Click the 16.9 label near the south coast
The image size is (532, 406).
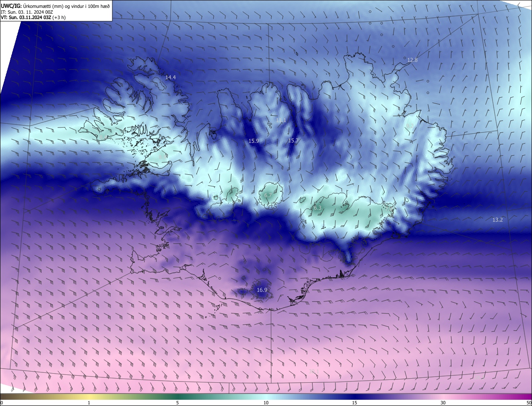[262, 290]
